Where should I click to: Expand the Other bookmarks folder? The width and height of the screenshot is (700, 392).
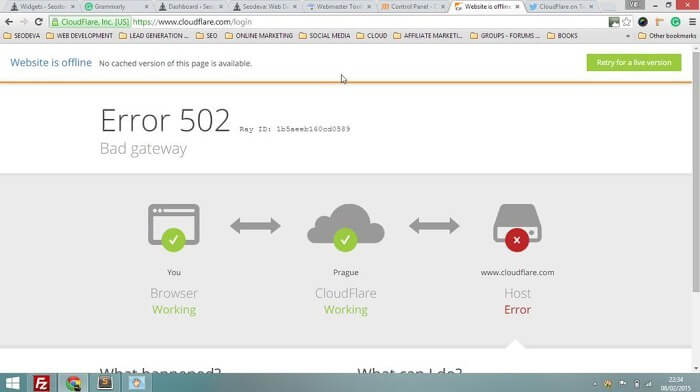point(667,36)
